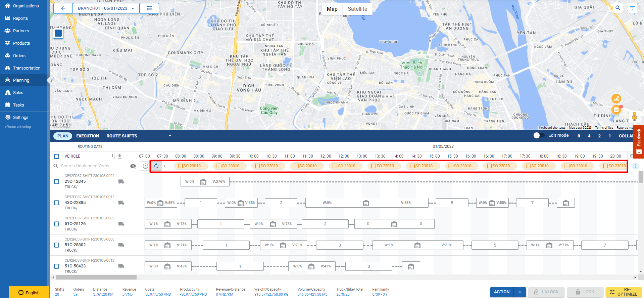
Task: Expand the ROUTE SHIFTS dropdown arrow
Action: pyautogui.click(x=170, y=136)
